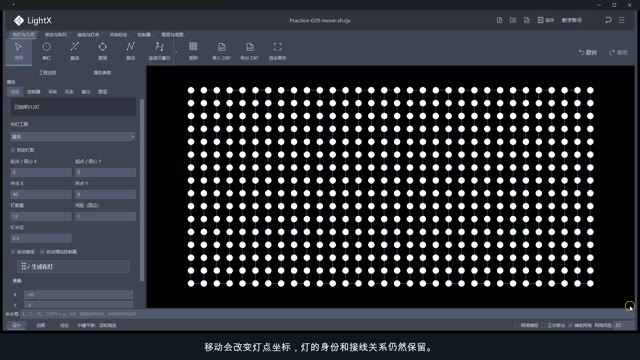Select the diamond-shaped arc tool

point(102,51)
